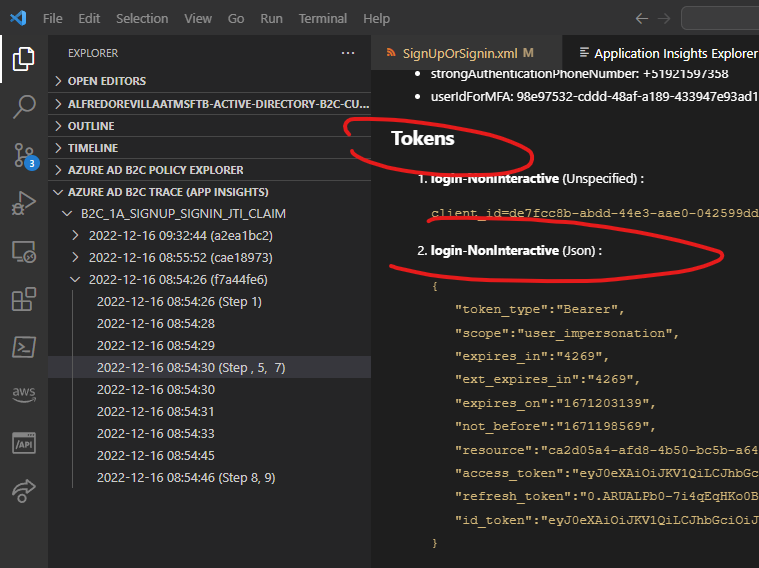Open the PowerShell terminal icon in activity bar
This screenshot has width=759, height=568.
pyautogui.click(x=23, y=347)
